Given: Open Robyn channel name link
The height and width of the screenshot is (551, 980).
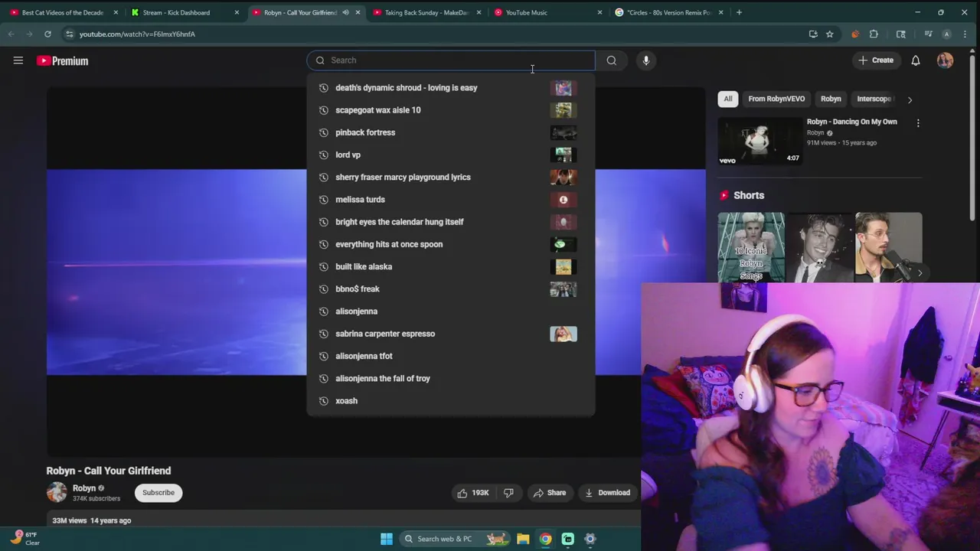Looking at the screenshot, I should coord(84,488).
